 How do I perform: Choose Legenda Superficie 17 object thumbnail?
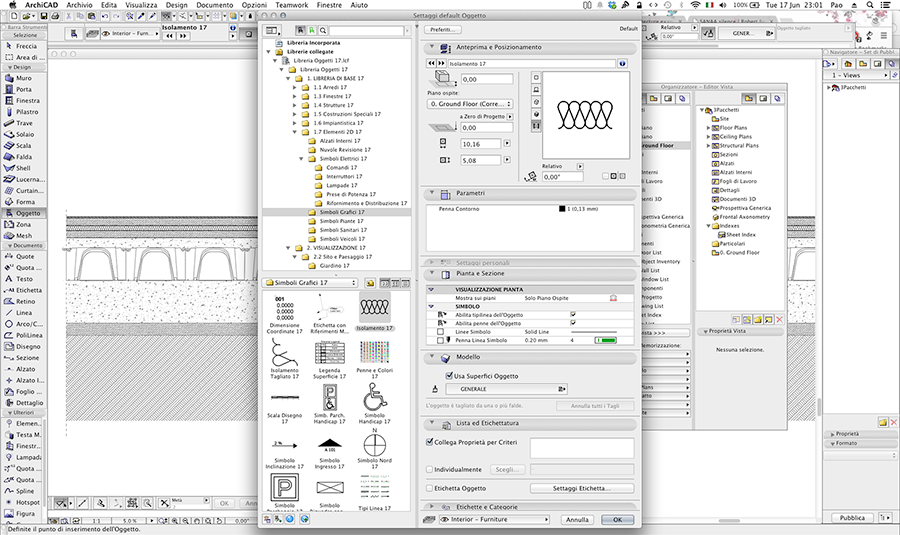coord(329,358)
